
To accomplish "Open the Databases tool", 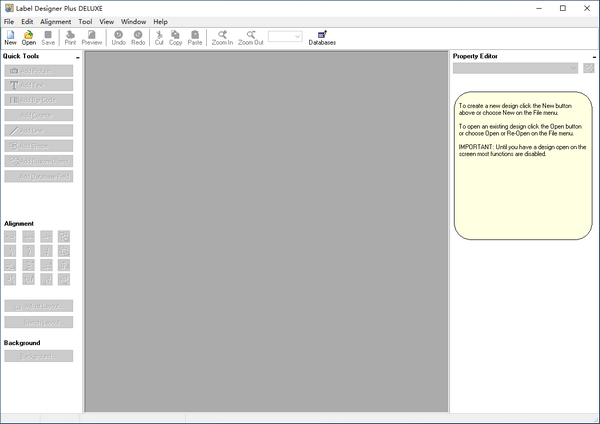I will (x=322, y=37).
